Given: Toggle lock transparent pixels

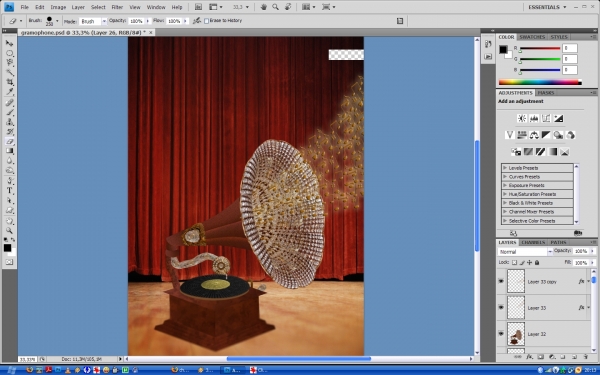Looking at the screenshot, I should coord(514,262).
